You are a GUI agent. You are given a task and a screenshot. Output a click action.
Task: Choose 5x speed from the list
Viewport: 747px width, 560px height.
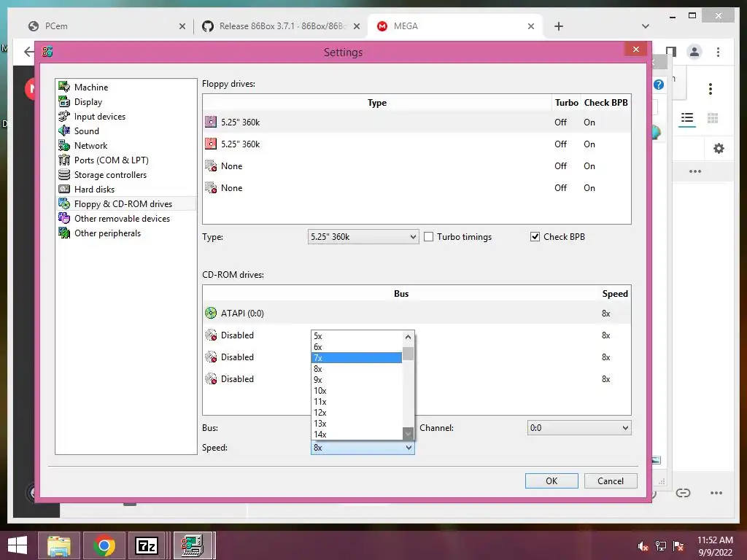[357, 336]
